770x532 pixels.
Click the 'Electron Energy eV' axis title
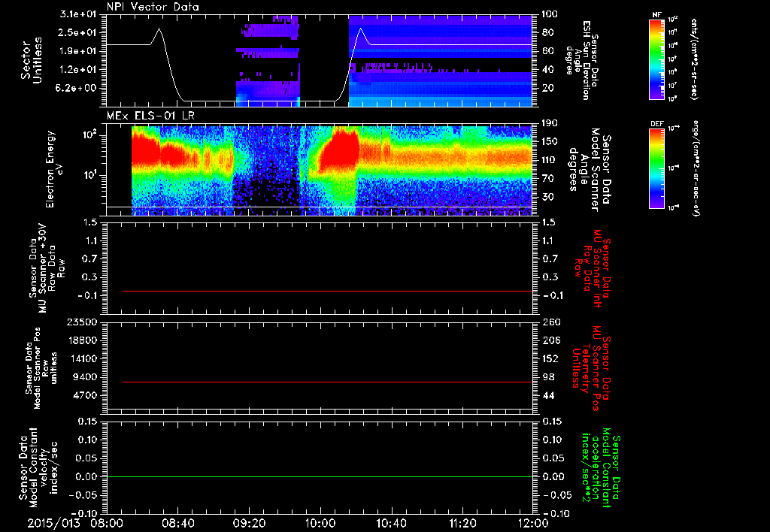click(54, 169)
